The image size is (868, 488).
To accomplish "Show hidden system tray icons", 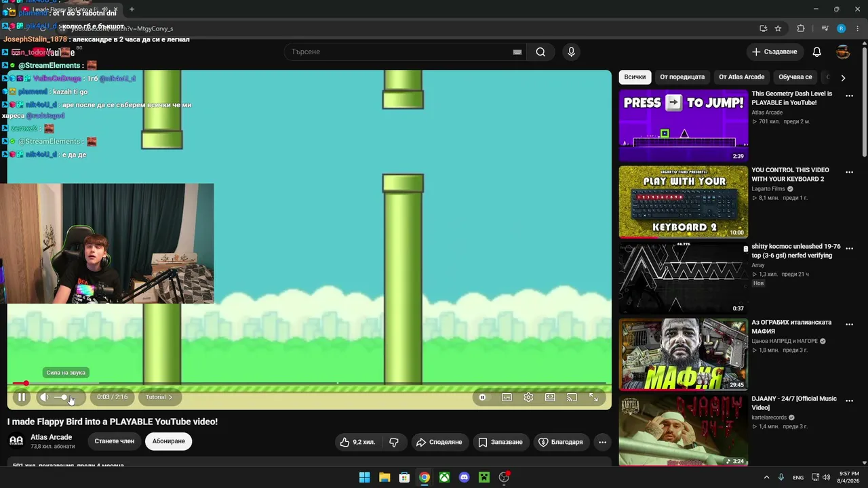I will 767,477.
